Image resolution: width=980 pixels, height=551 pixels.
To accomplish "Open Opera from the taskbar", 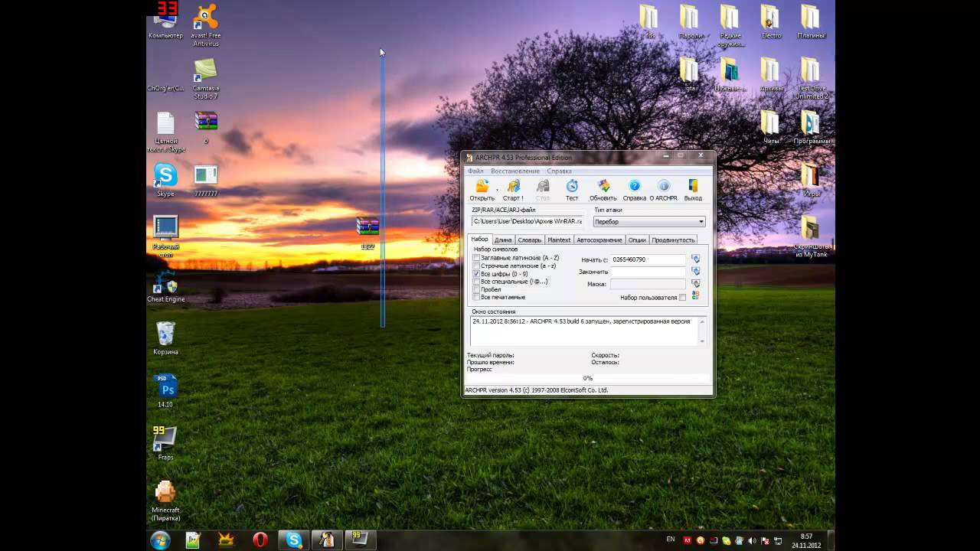I will (x=260, y=540).
